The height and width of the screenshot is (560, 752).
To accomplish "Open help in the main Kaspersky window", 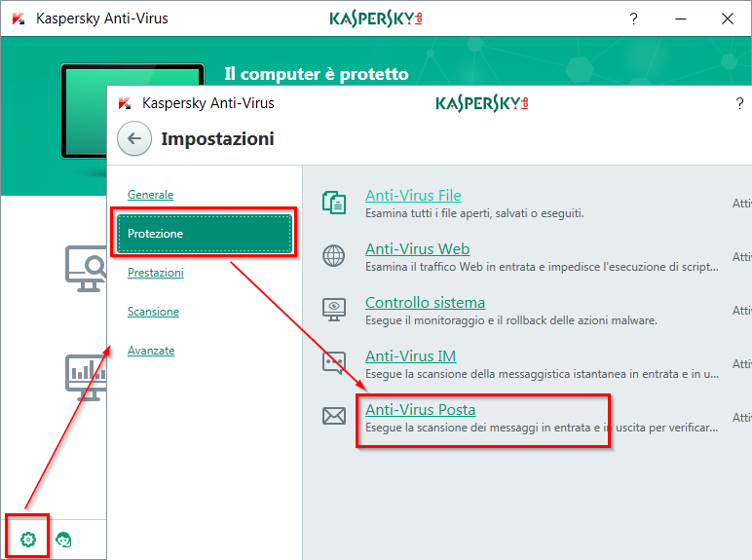I will [633, 19].
